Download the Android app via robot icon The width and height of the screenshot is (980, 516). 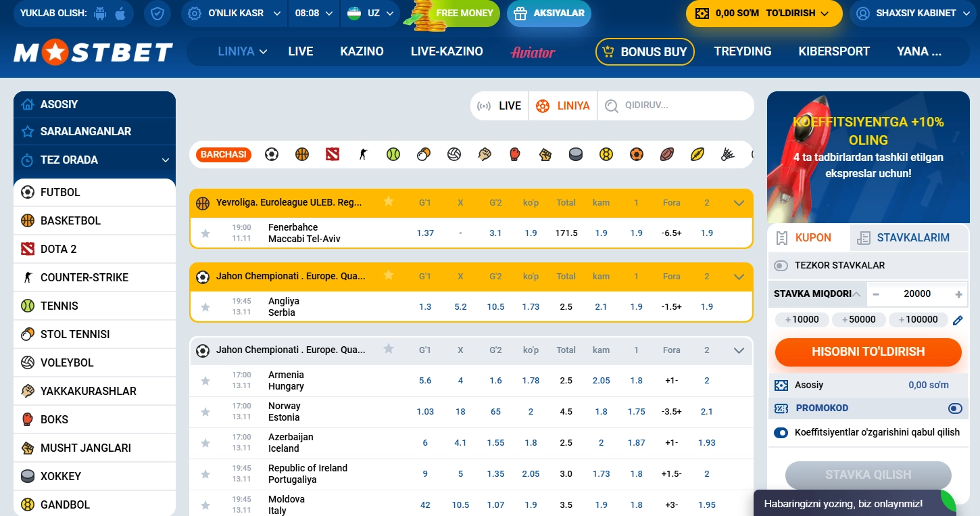pos(101,14)
